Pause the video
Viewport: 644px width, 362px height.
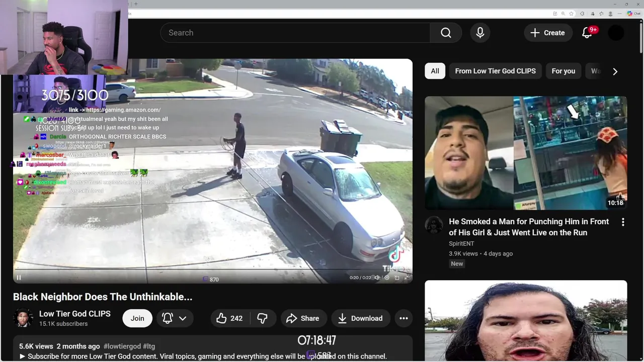19,278
